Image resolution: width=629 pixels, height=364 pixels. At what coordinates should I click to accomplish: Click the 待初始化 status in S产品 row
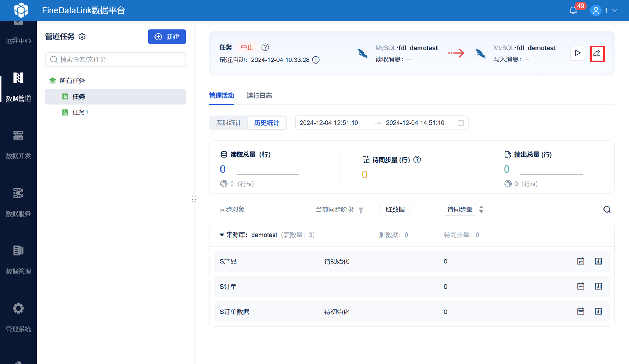pyautogui.click(x=337, y=261)
